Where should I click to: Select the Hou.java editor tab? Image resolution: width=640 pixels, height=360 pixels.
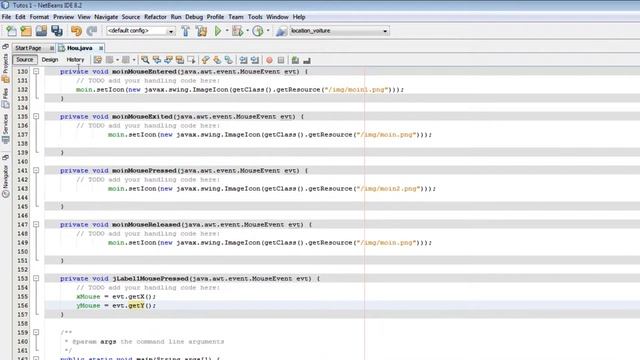(80, 48)
